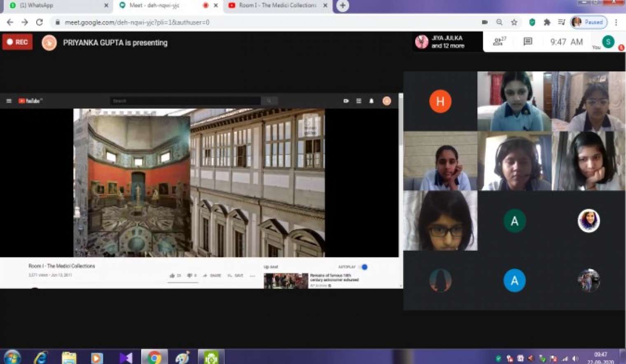Open a new browser tab

pos(343,5)
